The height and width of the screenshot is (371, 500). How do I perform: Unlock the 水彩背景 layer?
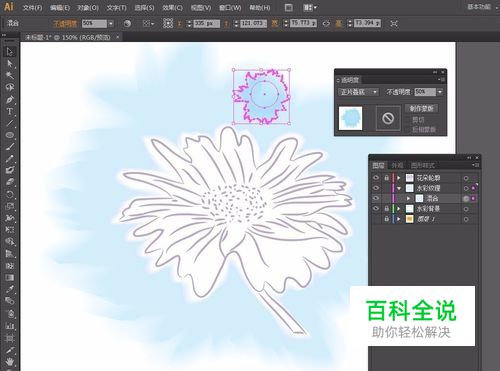[x=386, y=209]
